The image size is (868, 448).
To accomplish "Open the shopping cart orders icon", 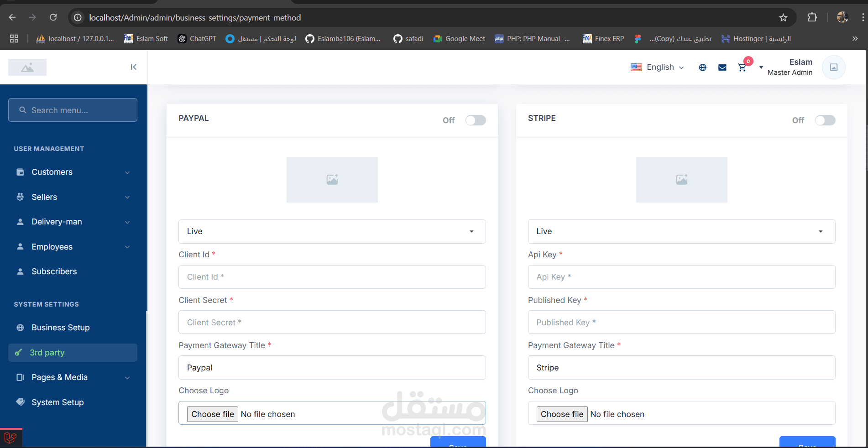I will (743, 68).
